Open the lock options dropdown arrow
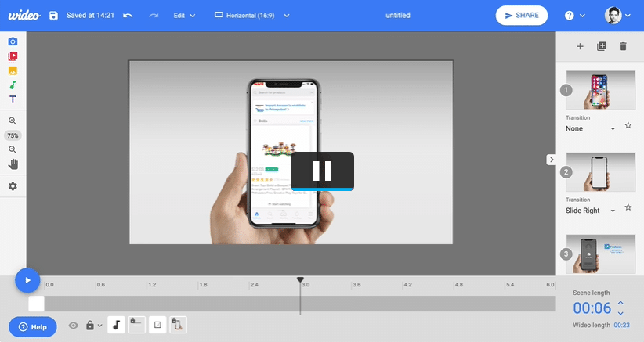This screenshot has height=342, width=644. coord(100,326)
